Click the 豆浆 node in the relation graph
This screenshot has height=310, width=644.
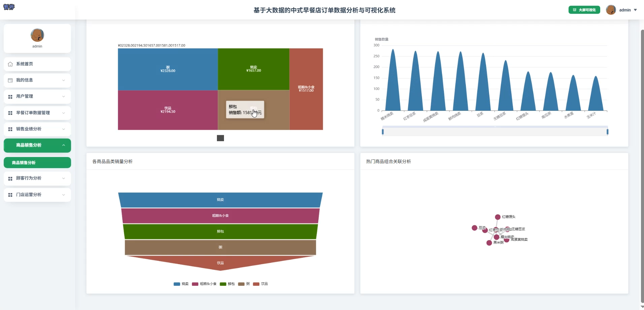[474, 228]
